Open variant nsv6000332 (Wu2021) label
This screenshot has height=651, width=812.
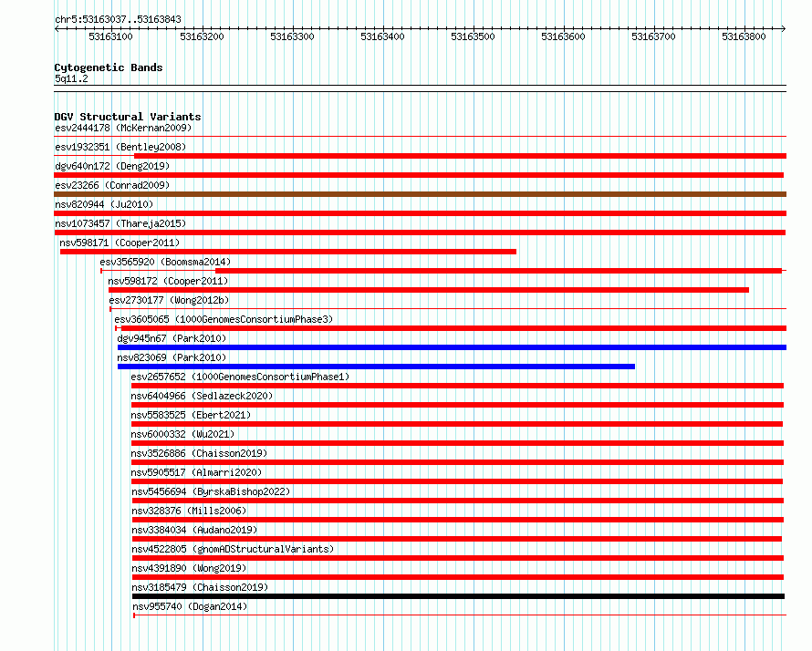point(182,434)
